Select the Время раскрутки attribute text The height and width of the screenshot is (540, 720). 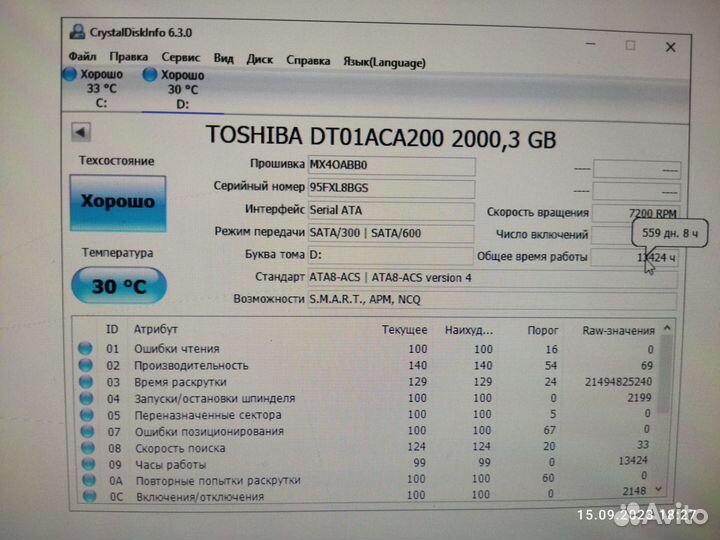(x=180, y=382)
